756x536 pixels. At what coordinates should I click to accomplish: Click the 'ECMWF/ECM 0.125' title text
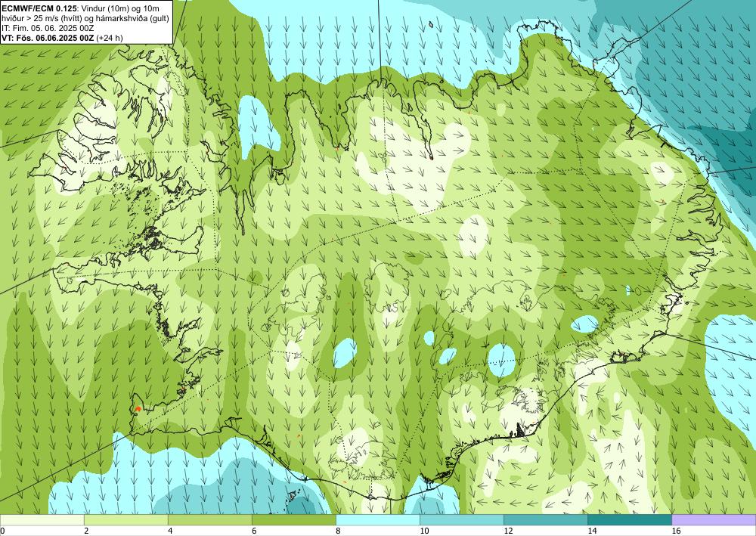(39, 8)
